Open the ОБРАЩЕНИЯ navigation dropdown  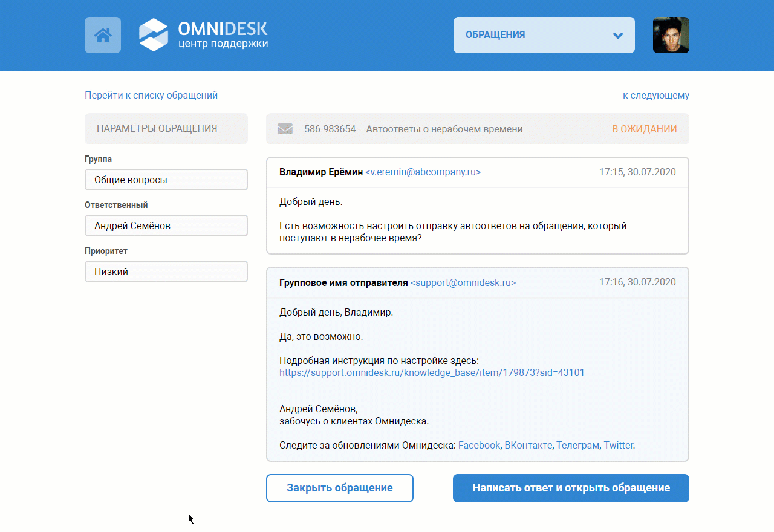(543, 35)
